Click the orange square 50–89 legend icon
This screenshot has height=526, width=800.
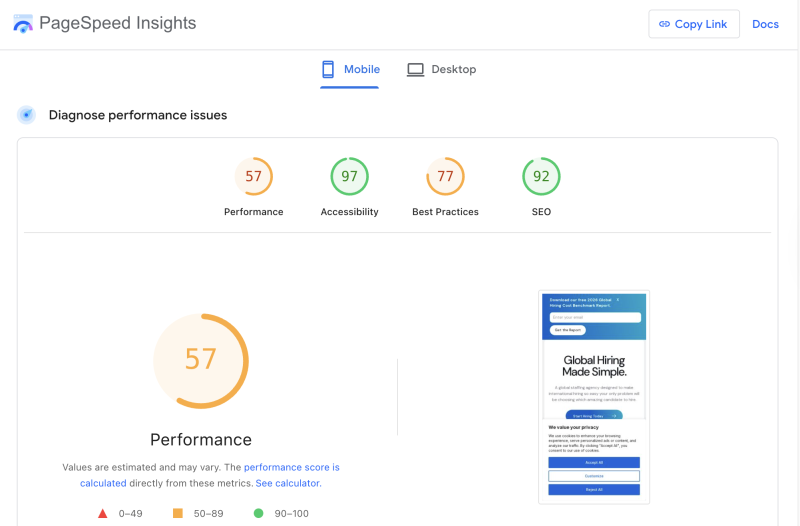[178, 513]
